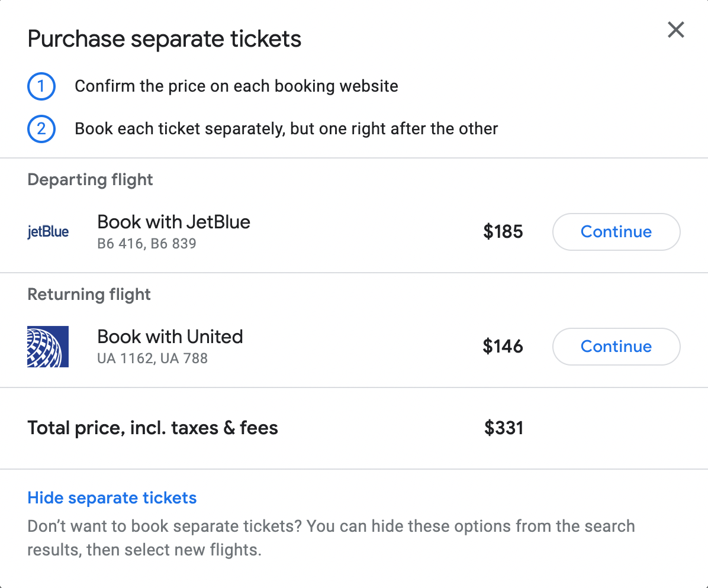The height and width of the screenshot is (588, 708).
Task: Click the 'Departing flight' section label
Action: [x=91, y=180]
